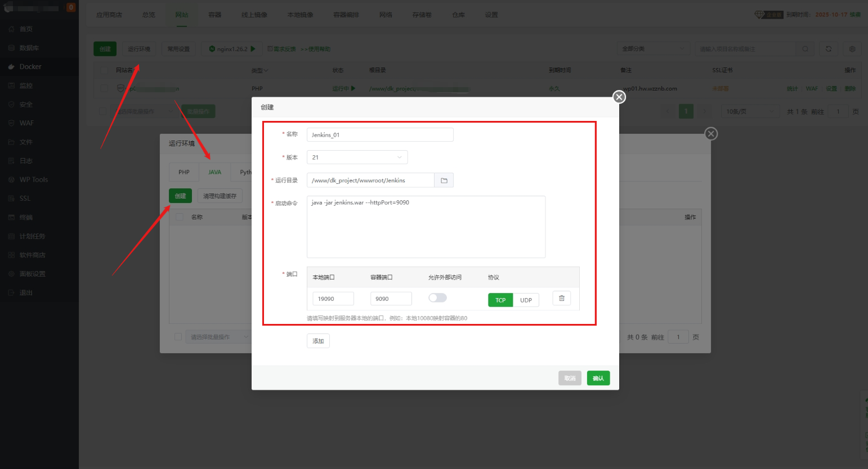Image resolution: width=868 pixels, height=469 pixels.
Task: Expand the 全部分类 category dropdown
Action: click(653, 49)
